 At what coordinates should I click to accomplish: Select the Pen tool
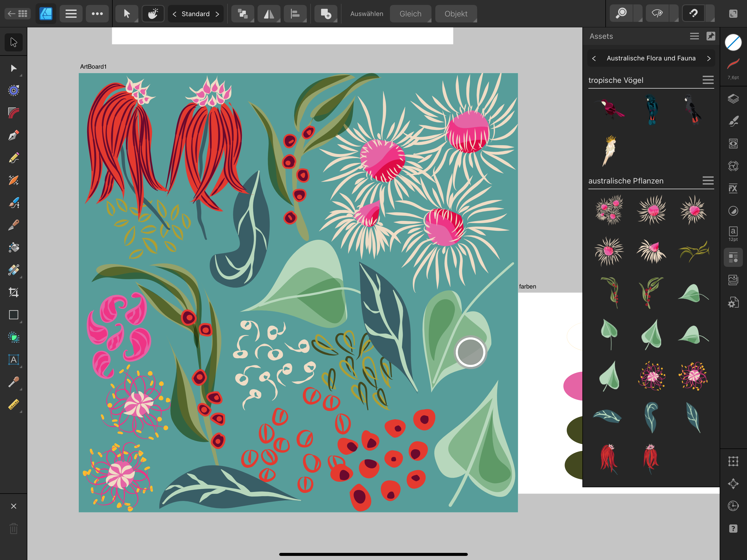(13, 135)
